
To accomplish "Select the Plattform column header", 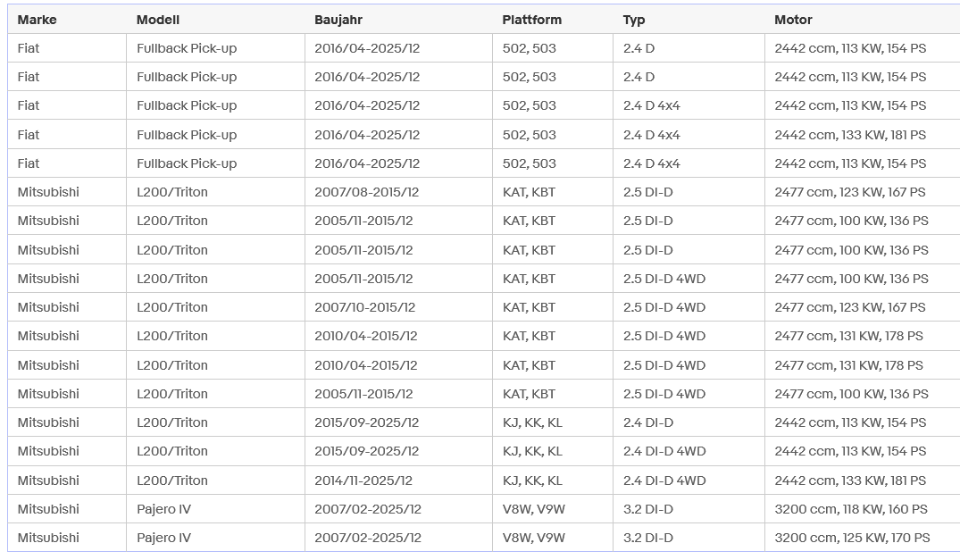I will tap(532, 20).
